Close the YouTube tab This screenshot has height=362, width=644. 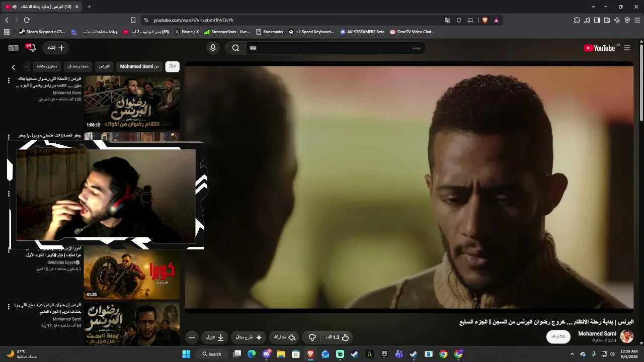pos(76,7)
